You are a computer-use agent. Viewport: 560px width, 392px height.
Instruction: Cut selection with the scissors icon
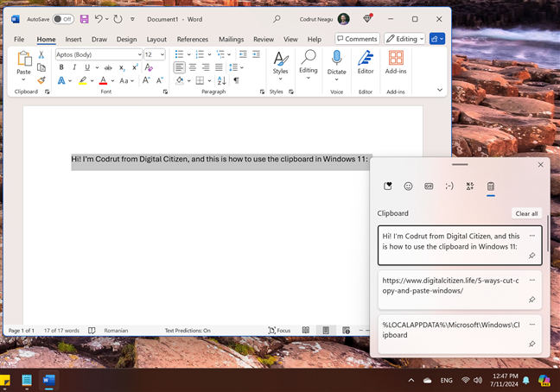click(x=41, y=54)
